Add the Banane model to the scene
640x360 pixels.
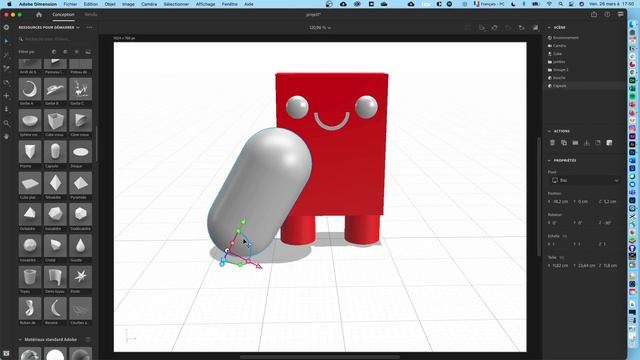tap(55, 309)
